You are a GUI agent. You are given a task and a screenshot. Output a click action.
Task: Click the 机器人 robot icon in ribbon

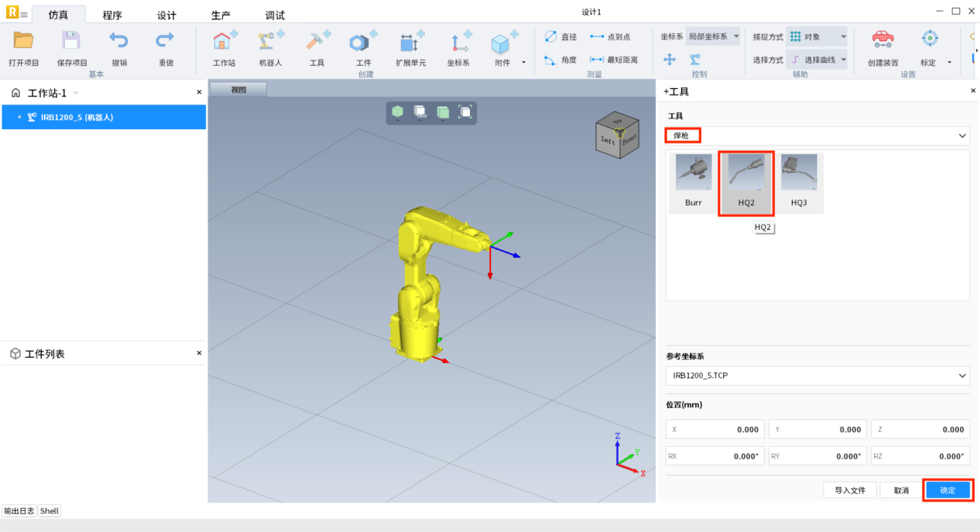[x=270, y=43]
